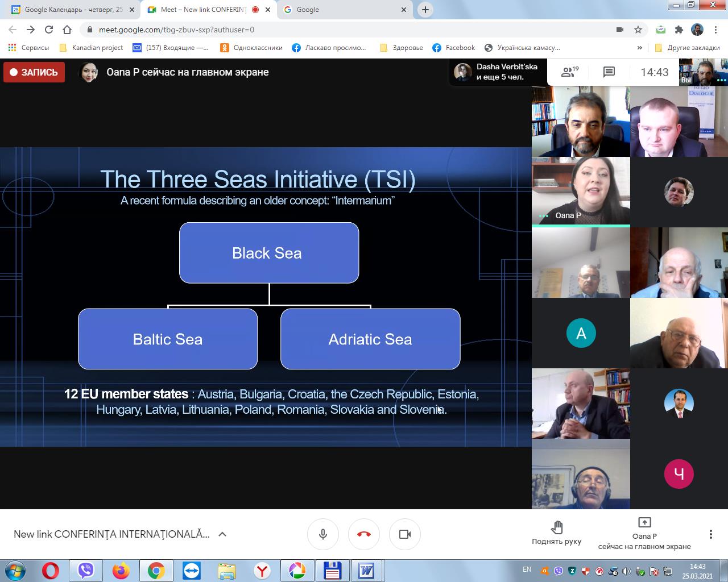This screenshot has width=728, height=582.
Task: Open the Facebook bookmark
Action: pos(453,48)
